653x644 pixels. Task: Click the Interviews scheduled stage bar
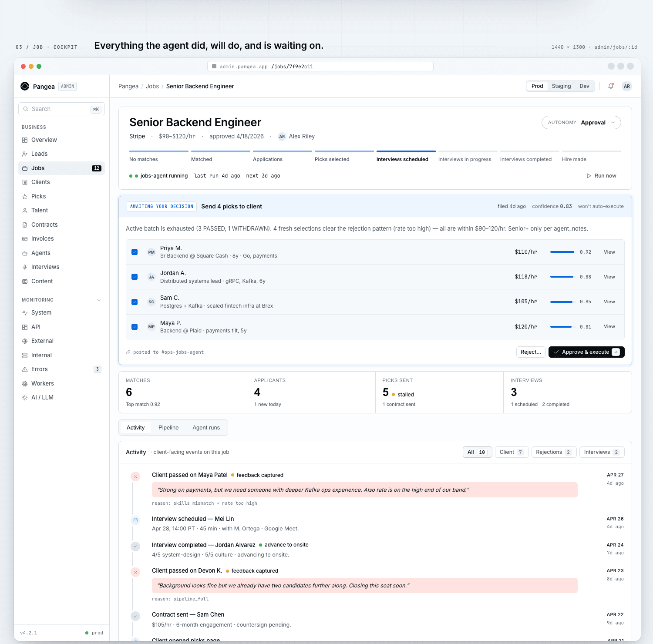[x=406, y=151]
